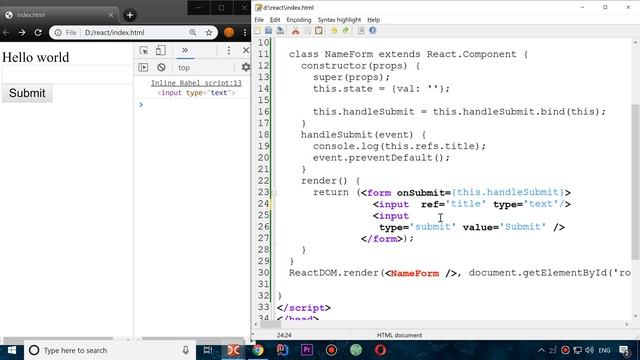Click the logged input type="text" console entry
Viewport: 640px width, 360px height.
[196, 93]
